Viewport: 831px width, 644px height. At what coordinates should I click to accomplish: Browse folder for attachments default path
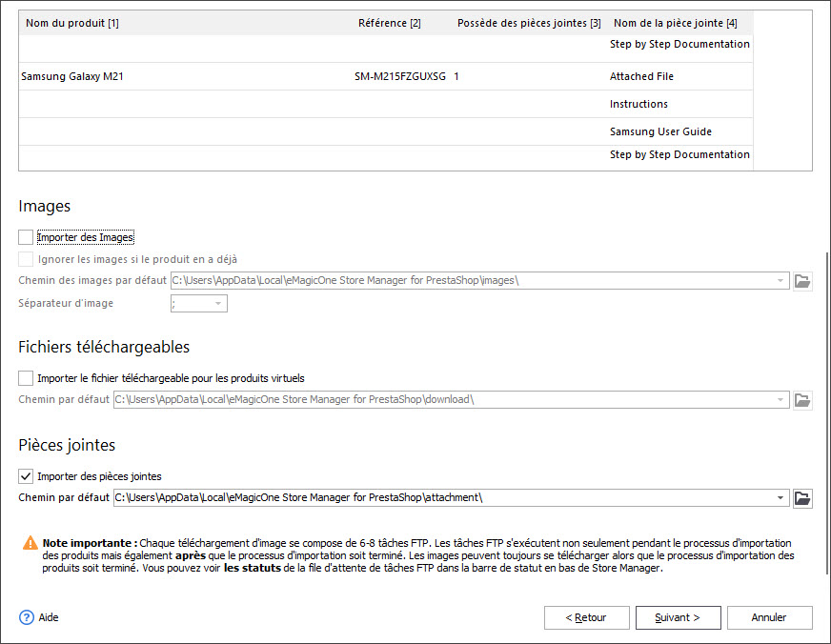click(802, 498)
